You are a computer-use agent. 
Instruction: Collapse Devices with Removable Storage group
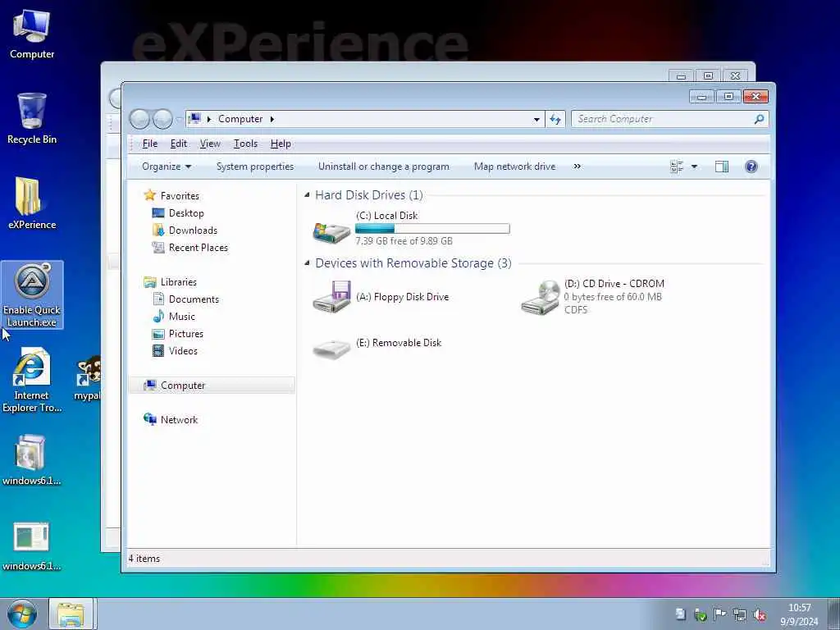[307, 263]
